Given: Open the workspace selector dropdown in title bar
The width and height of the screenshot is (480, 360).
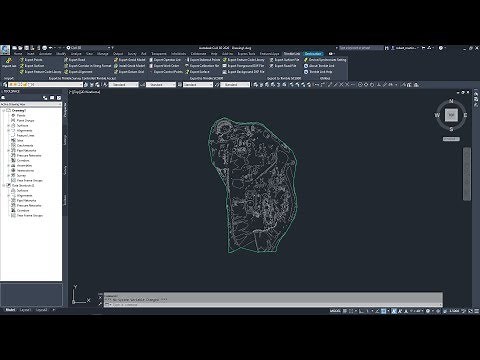Looking at the screenshot, I should click(x=89, y=48).
